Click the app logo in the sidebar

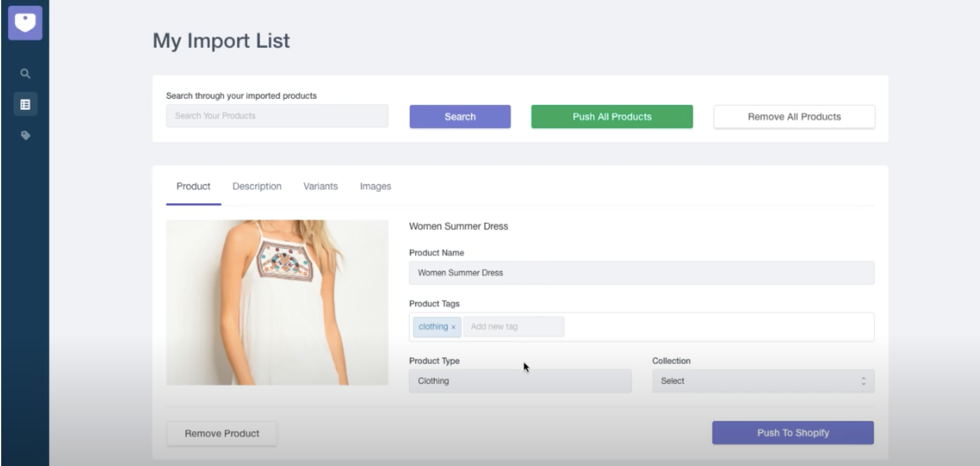pos(25,23)
